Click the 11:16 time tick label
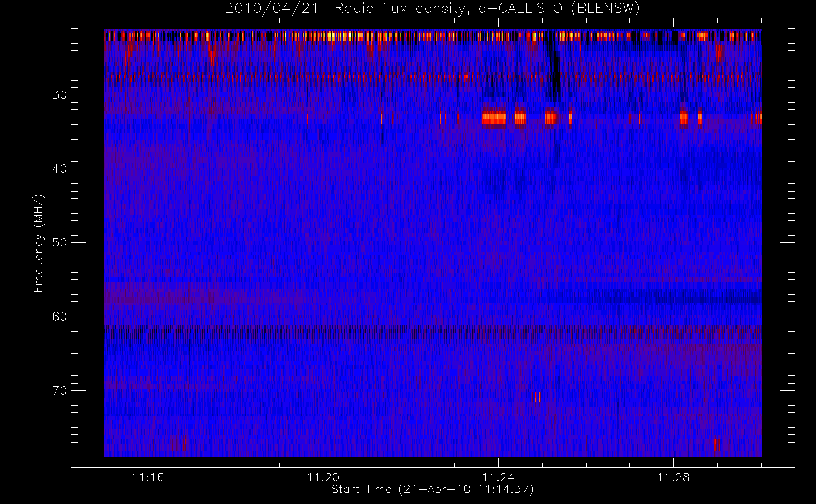 click(x=148, y=477)
